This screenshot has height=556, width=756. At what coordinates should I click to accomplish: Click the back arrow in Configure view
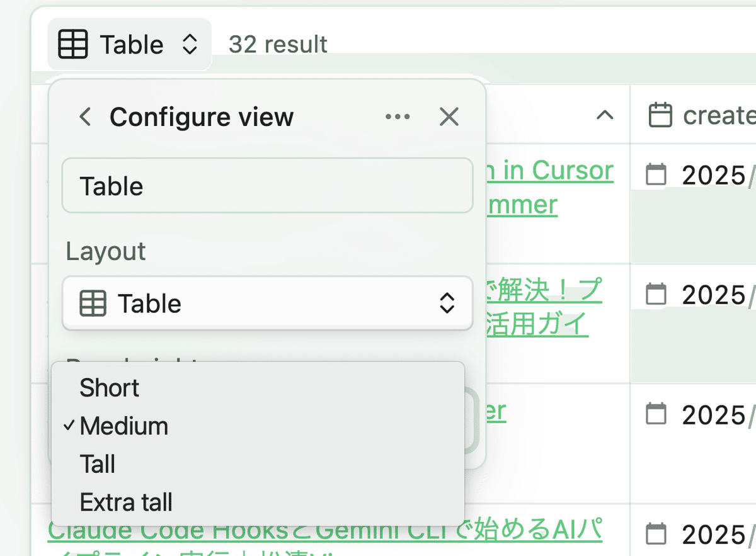pyautogui.click(x=85, y=117)
